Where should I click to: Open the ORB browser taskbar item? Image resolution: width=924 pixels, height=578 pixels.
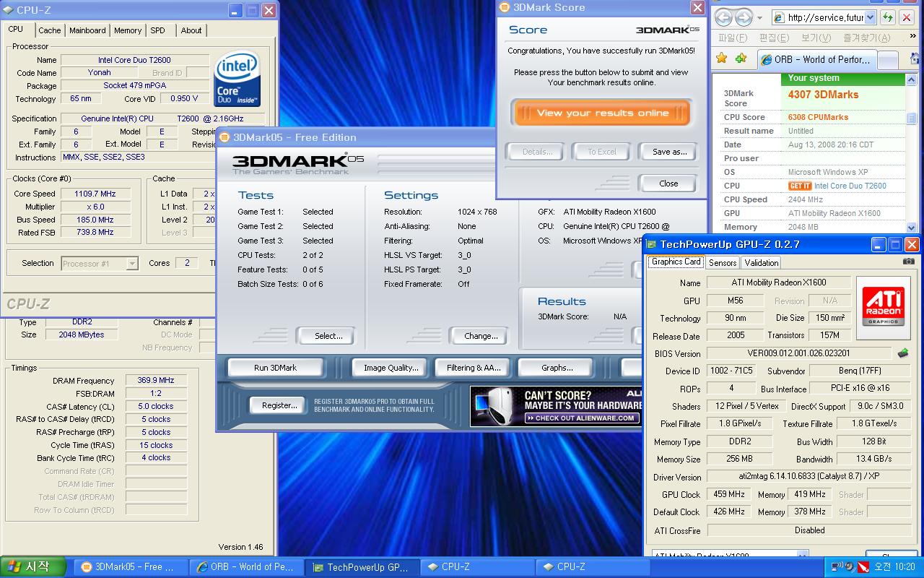pos(245,567)
